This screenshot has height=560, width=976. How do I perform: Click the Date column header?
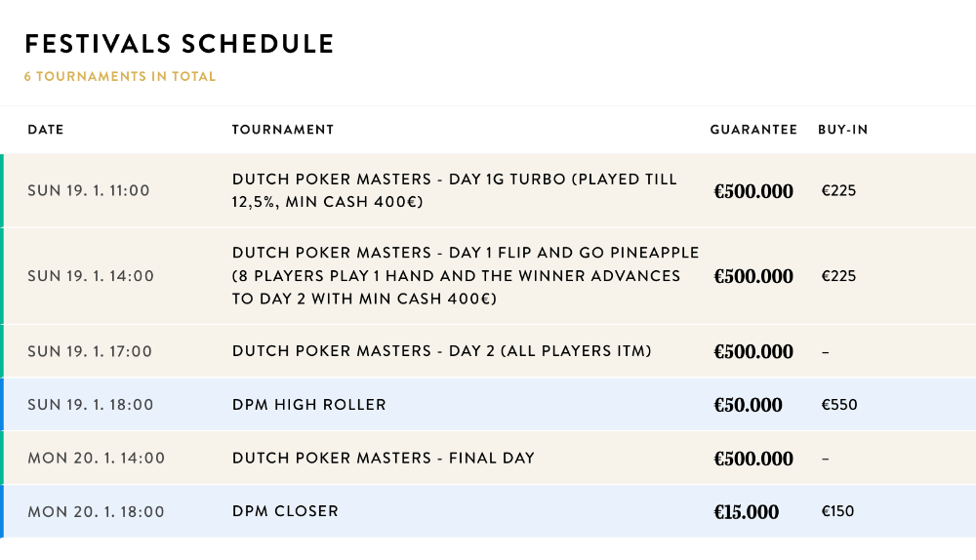click(x=46, y=130)
